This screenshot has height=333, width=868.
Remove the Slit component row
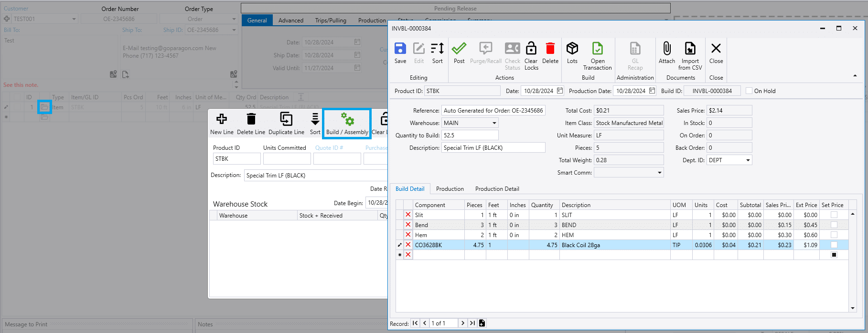tap(408, 215)
